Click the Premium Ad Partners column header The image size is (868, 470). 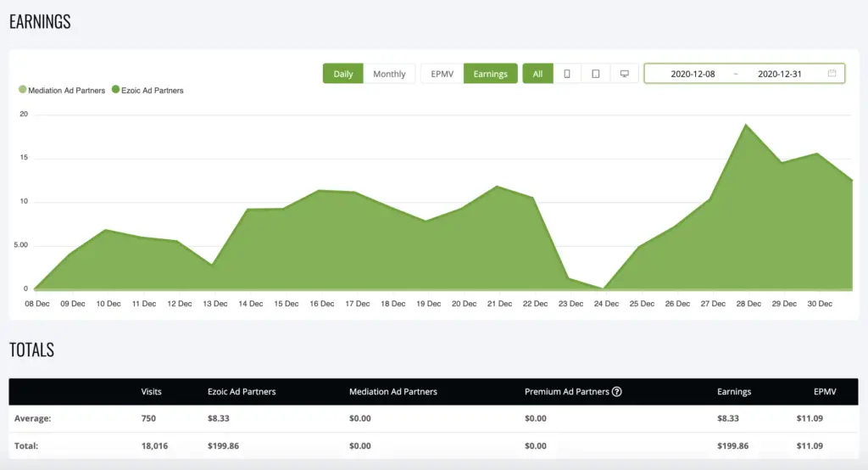[x=567, y=391]
